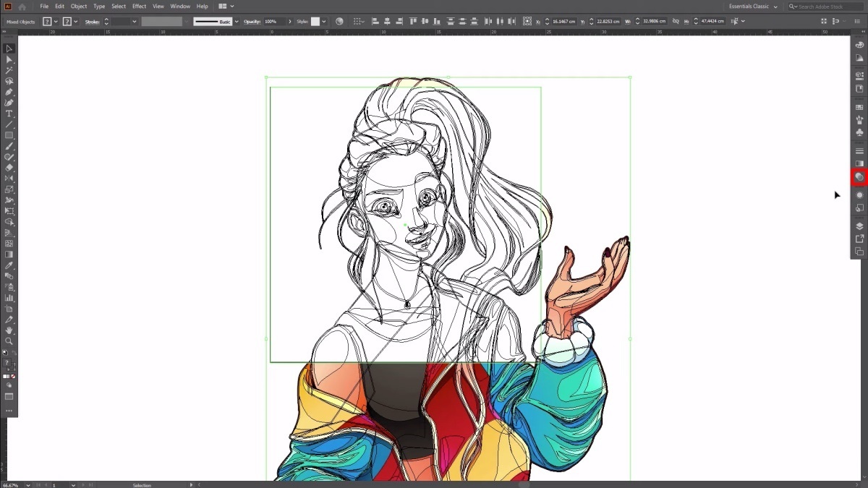Select the Rectangle tool

point(9,135)
